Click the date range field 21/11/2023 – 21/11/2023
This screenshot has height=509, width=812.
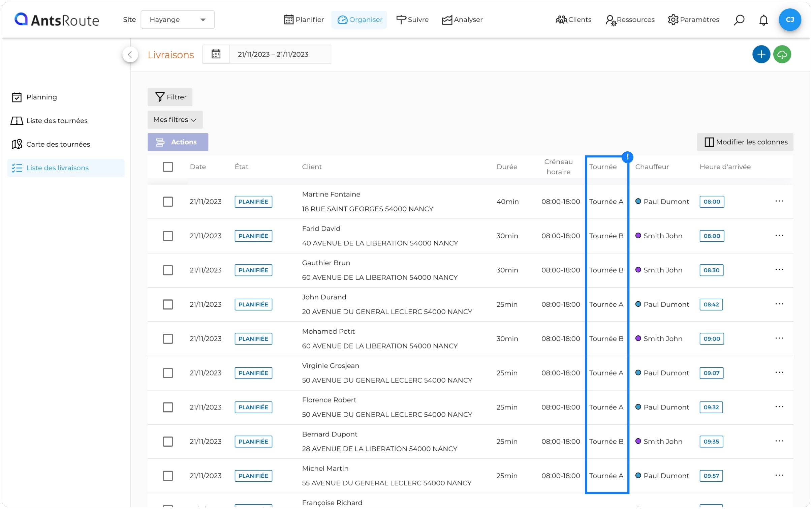coord(280,54)
